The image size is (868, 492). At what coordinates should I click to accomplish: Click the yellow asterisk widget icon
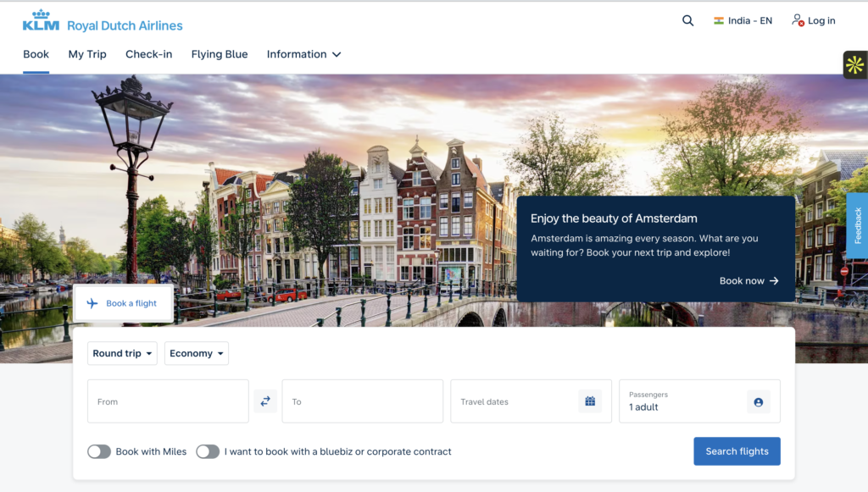pyautogui.click(x=854, y=64)
